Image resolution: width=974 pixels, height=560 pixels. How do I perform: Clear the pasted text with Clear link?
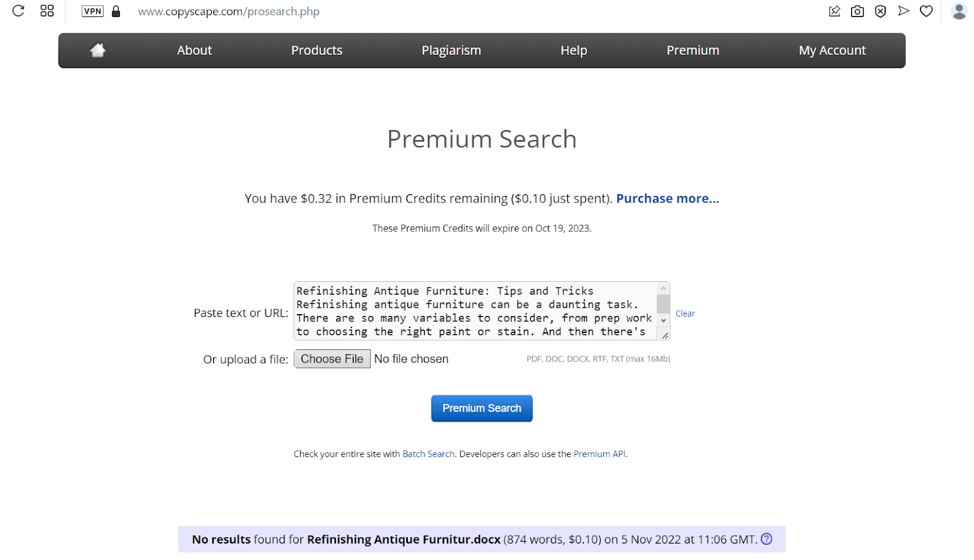pos(685,313)
